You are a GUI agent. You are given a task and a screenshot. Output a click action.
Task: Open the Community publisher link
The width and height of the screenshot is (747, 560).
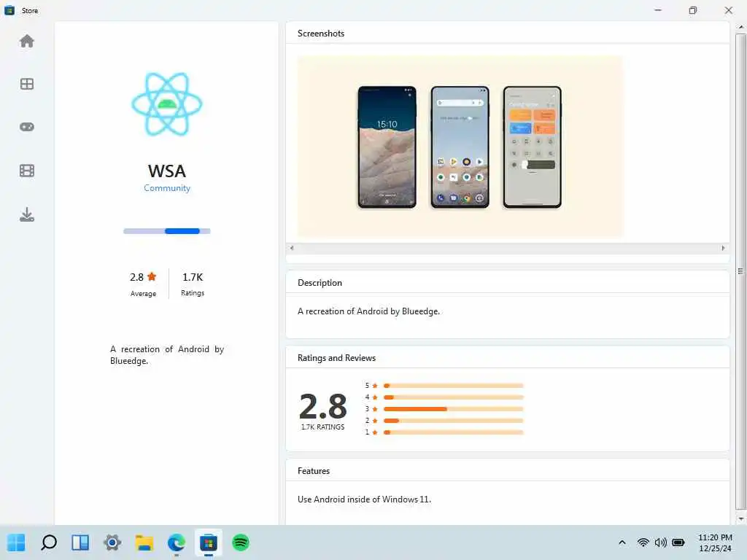click(x=167, y=188)
